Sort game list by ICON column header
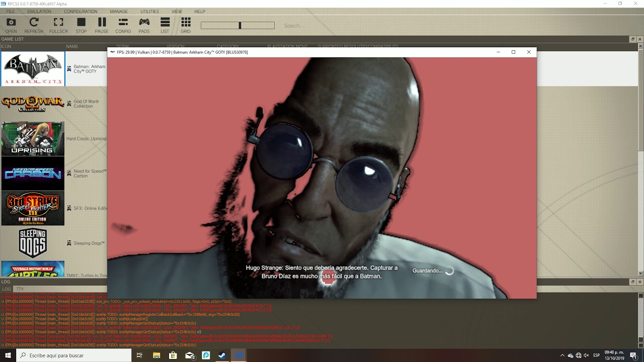Image resolution: width=644 pixels, height=362 pixels. [x=6, y=47]
